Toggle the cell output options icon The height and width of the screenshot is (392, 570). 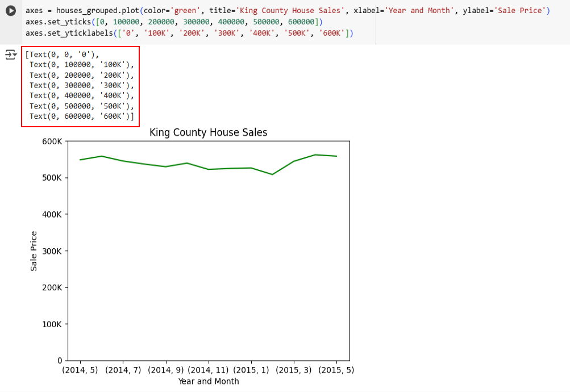pyautogui.click(x=11, y=55)
